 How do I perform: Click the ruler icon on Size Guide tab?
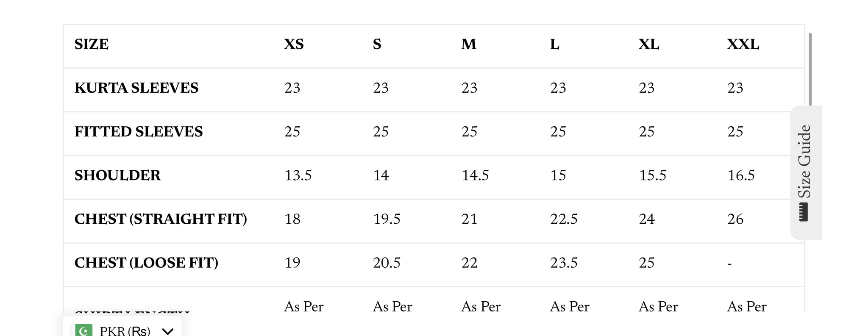804,212
